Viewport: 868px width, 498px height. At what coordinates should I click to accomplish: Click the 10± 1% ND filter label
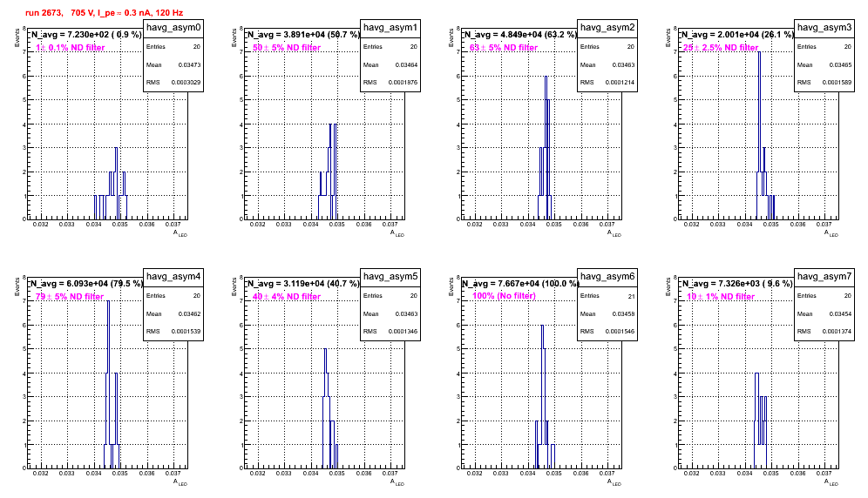[x=721, y=297]
